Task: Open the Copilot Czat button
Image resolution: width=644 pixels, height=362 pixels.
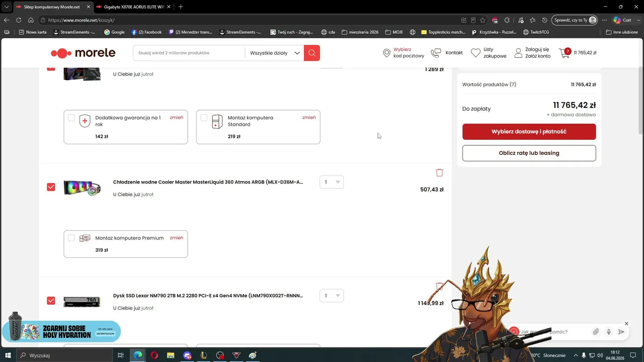Action: click(622, 20)
